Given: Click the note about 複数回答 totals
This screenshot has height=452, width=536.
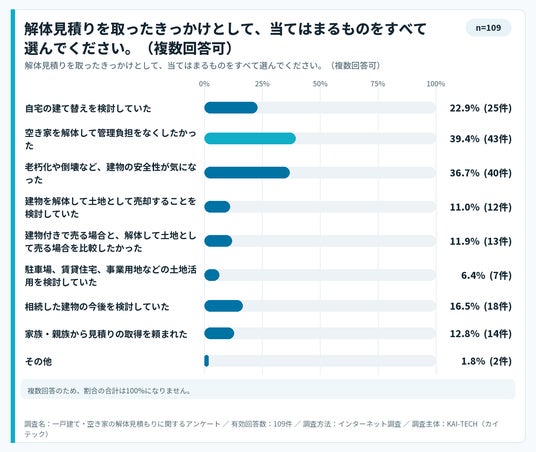Looking at the screenshot, I should tap(109, 390).
